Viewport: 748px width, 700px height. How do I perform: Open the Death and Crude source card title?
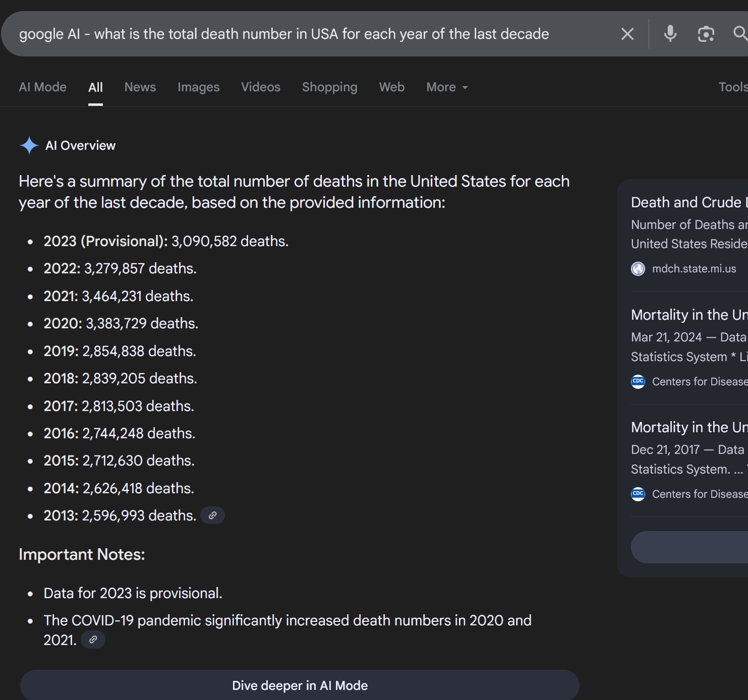(689, 202)
